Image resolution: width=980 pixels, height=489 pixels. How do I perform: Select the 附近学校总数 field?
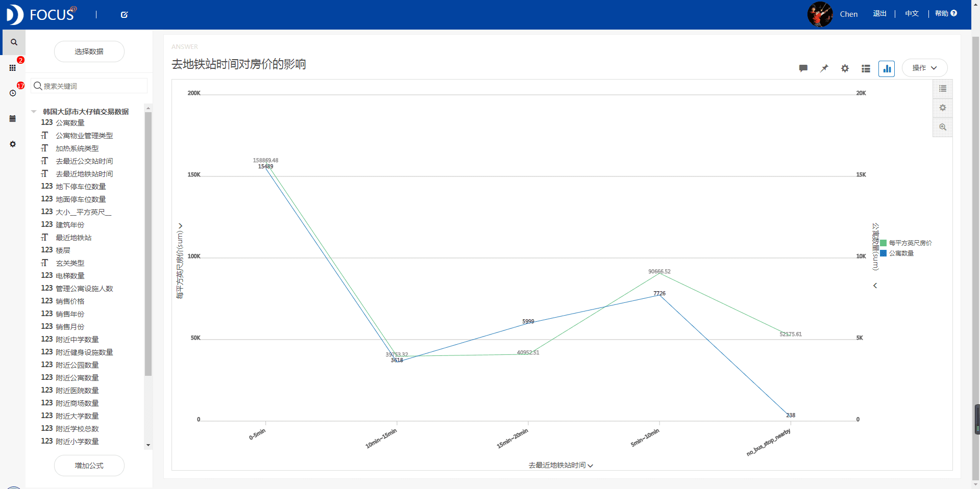click(x=77, y=429)
